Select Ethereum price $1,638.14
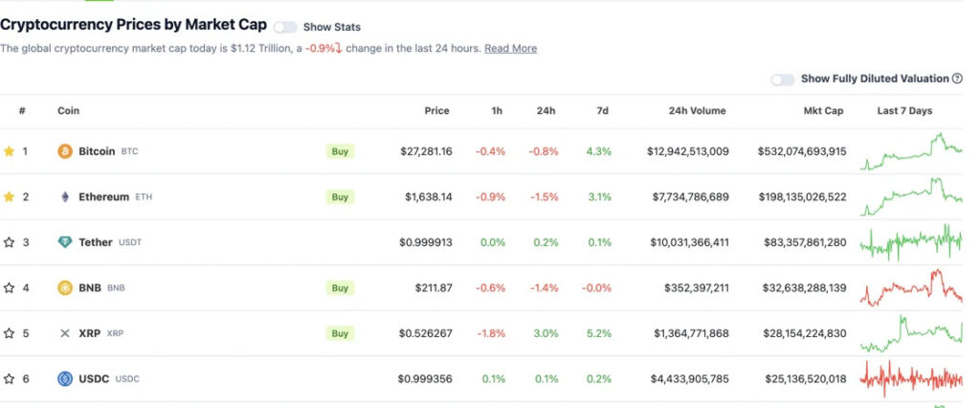 point(429,197)
